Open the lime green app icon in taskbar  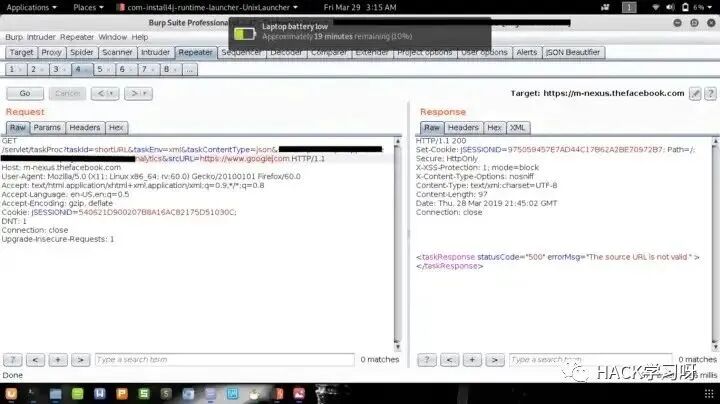point(78,393)
